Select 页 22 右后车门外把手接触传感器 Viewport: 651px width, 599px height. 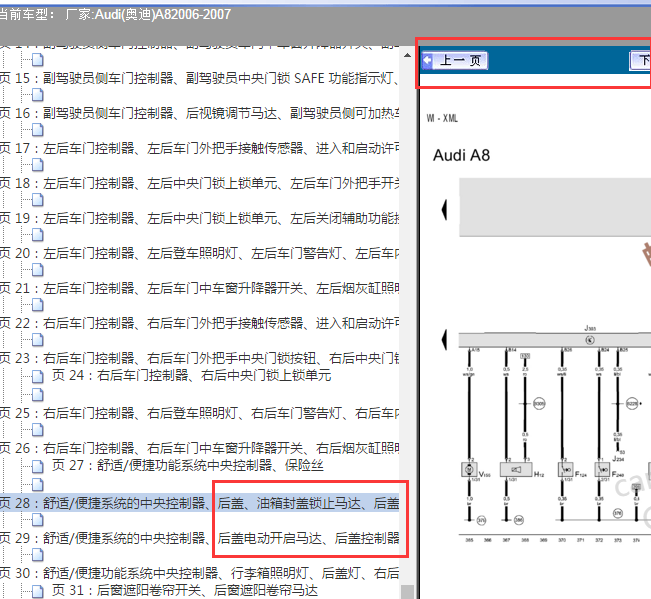(199, 323)
